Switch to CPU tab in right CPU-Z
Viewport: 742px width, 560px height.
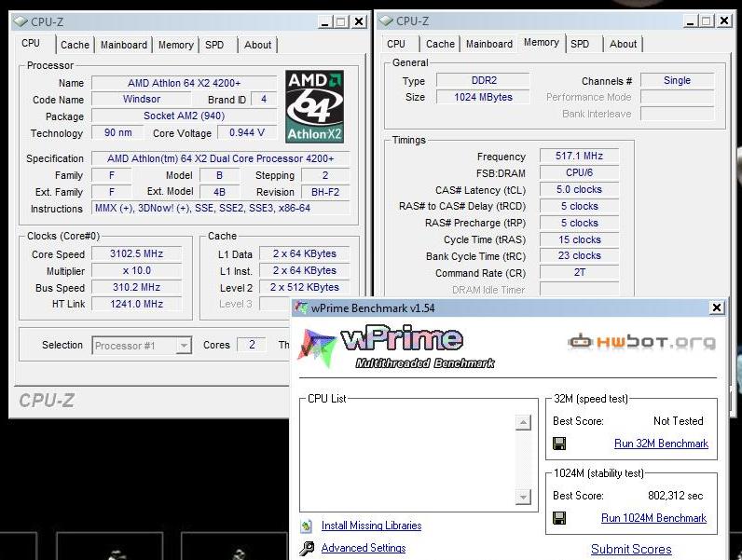coord(395,44)
